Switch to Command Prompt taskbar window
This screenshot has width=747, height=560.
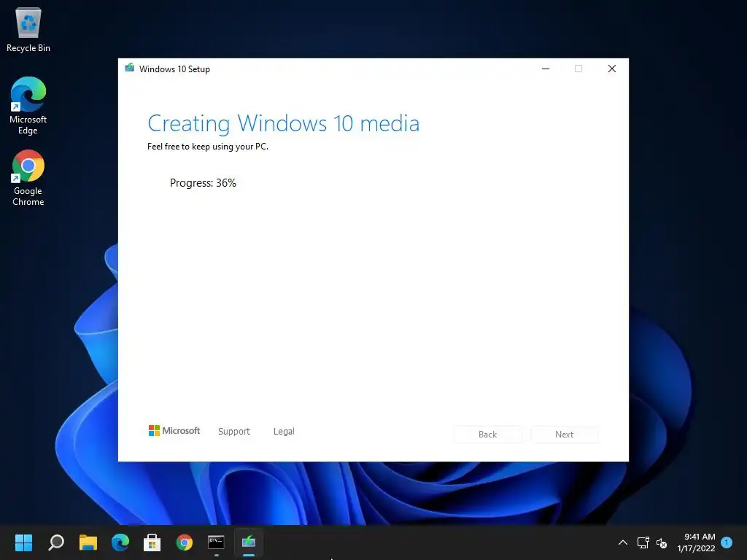[x=216, y=542]
